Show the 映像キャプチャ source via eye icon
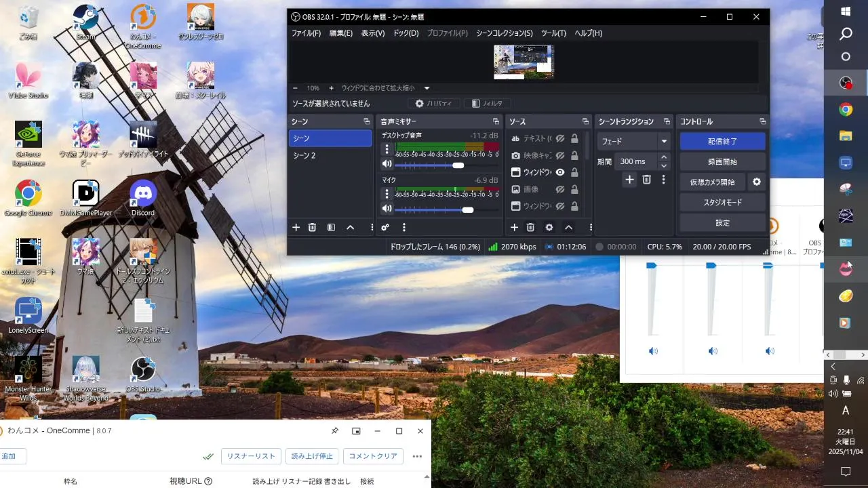Image resolution: width=868 pixels, height=488 pixels. (560, 155)
